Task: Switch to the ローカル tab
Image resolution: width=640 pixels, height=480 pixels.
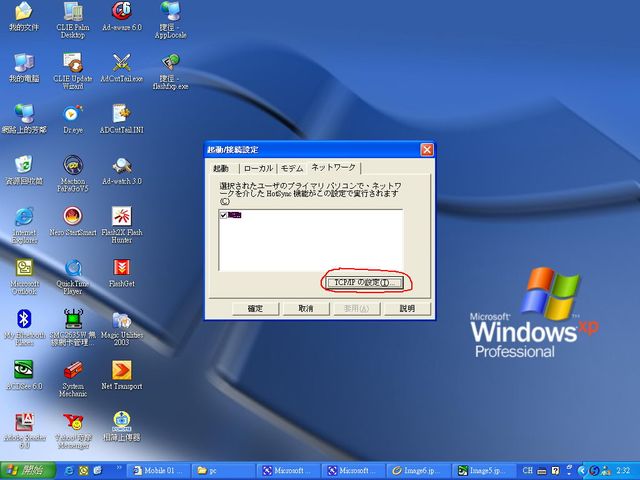Action: coord(258,169)
